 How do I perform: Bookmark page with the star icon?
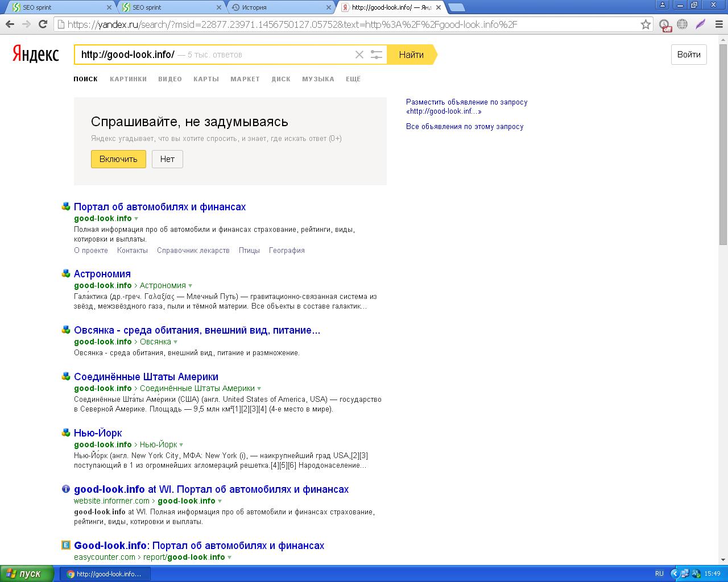point(646,24)
